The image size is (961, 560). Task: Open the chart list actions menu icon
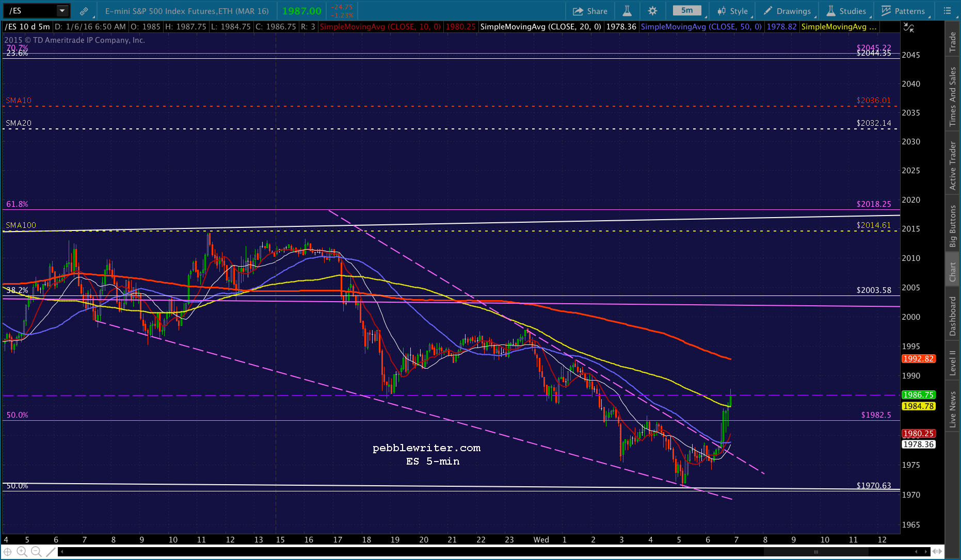tap(947, 11)
